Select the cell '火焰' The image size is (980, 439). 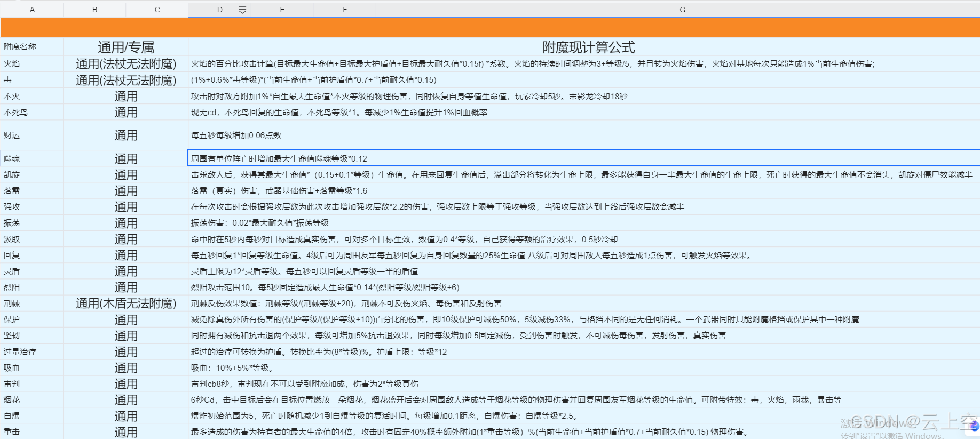click(x=32, y=63)
